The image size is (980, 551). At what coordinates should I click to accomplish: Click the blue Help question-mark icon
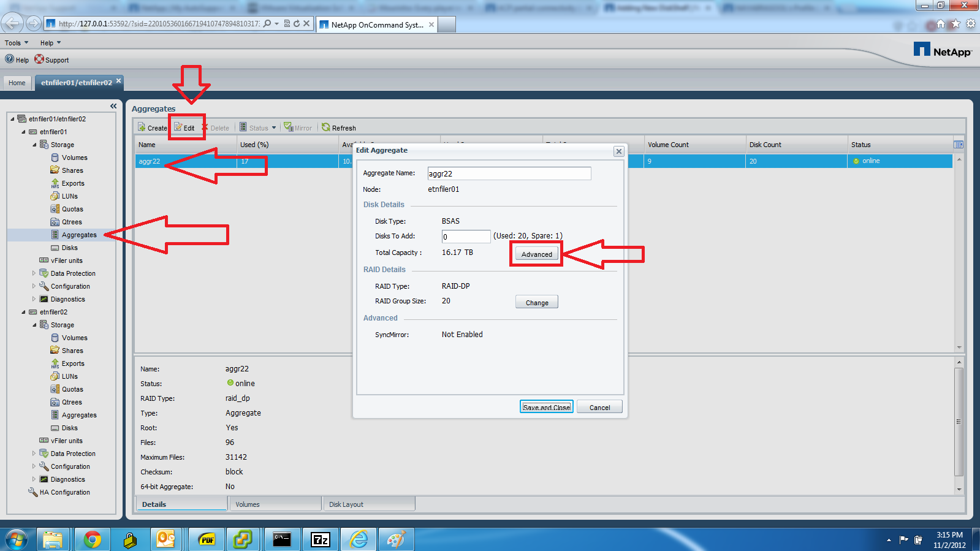[10, 59]
